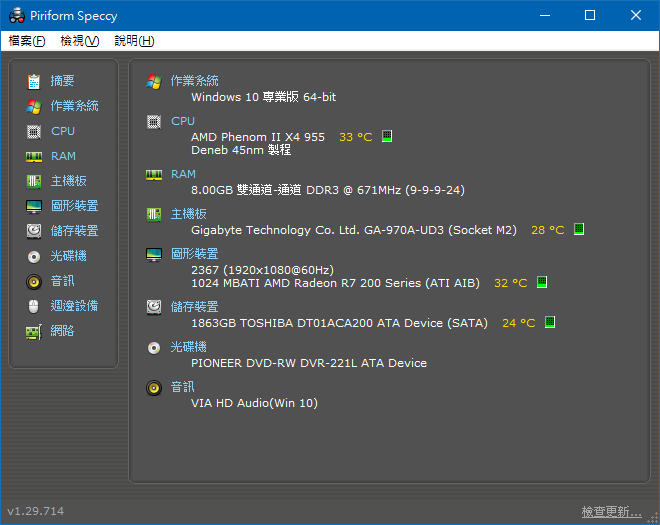Open the RAM heading link in summary
The height and width of the screenshot is (525, 660).
(x=183, y=174)
